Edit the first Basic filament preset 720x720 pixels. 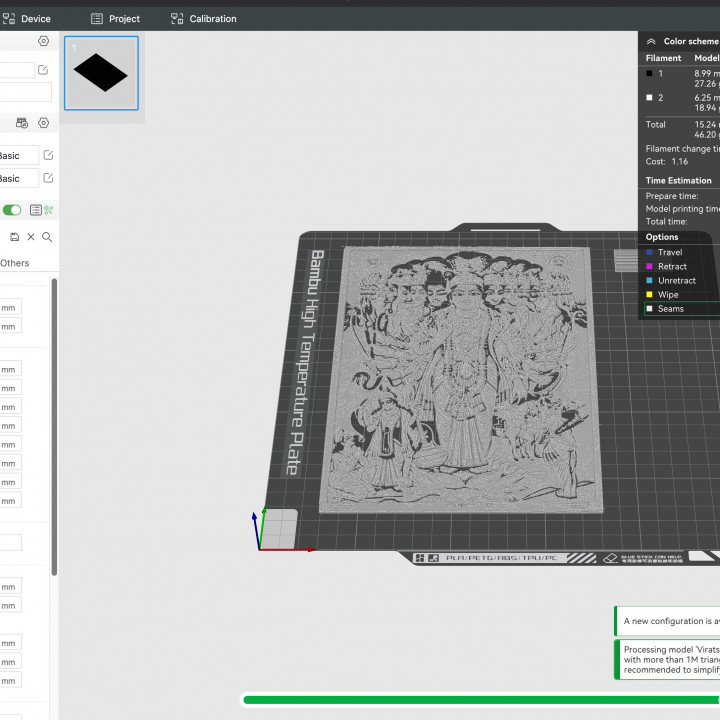tap(48, 156)
